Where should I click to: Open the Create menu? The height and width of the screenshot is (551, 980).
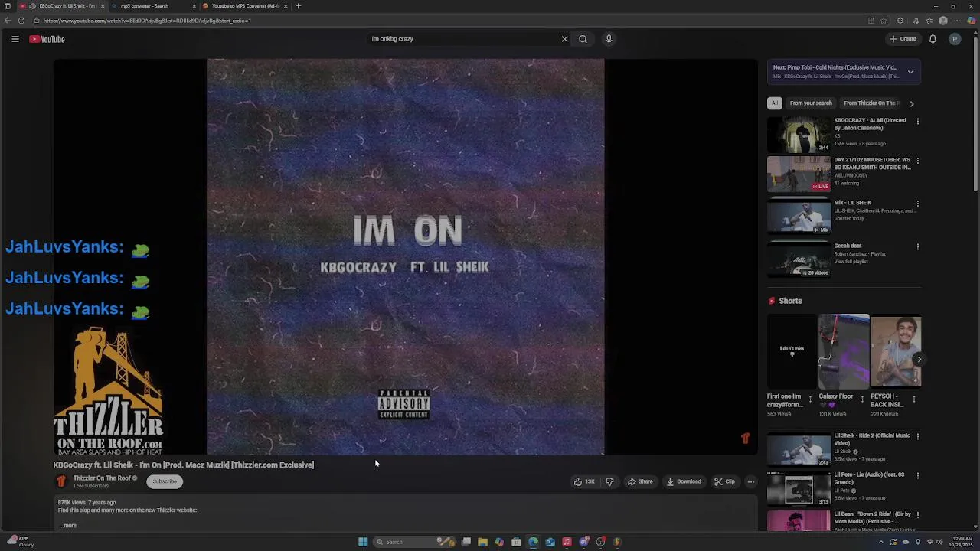[903, 39]
